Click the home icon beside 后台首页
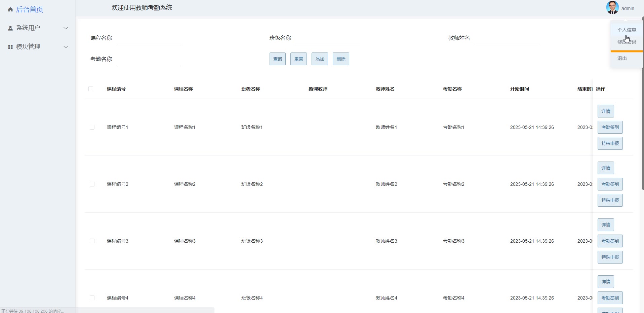 pyautogui.click(x=10, y=9)
